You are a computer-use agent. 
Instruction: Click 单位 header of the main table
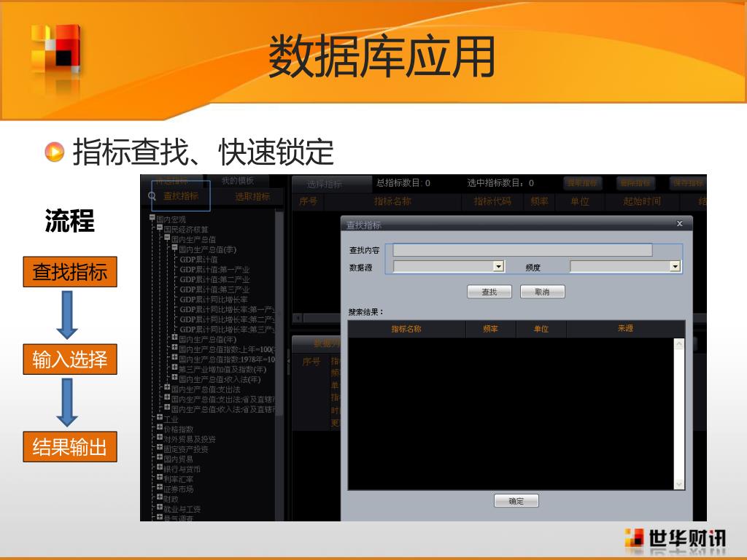point(580,201)
